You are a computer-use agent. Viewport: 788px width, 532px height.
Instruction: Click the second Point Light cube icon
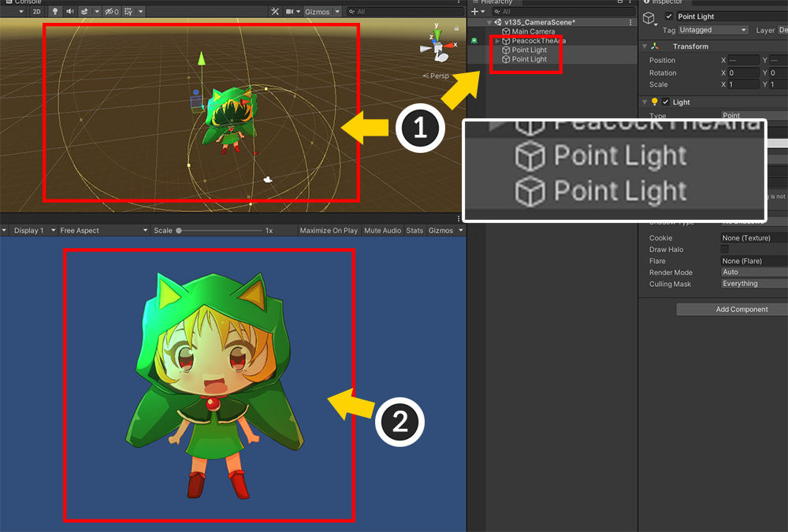[x=506, y=59]
